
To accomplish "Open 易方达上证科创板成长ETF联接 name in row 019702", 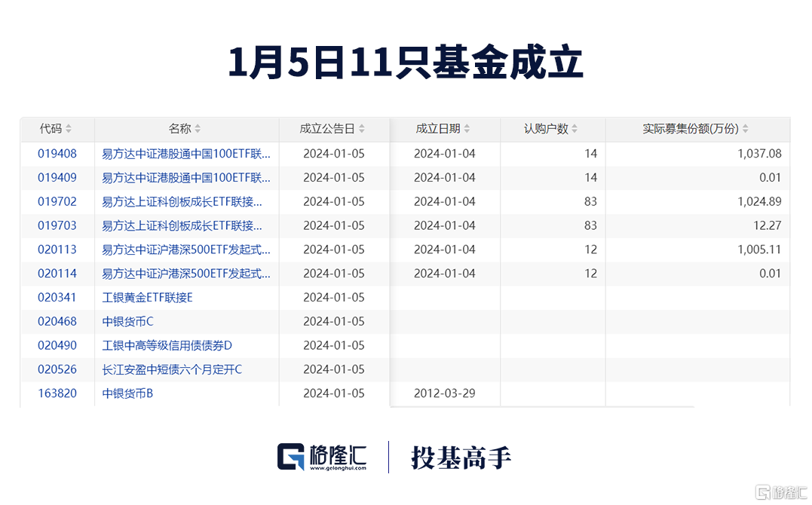I will (x=182, y=201).
